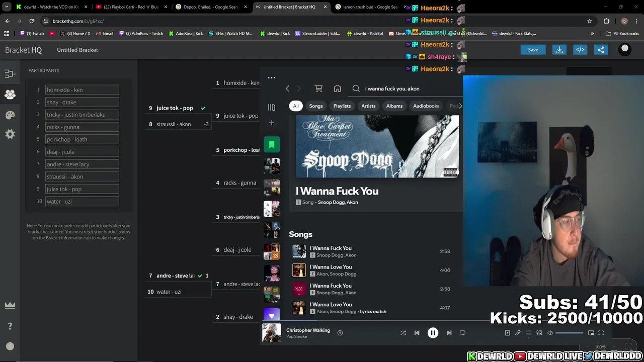Bookmark this page with star icon

(x=590, y=21)
